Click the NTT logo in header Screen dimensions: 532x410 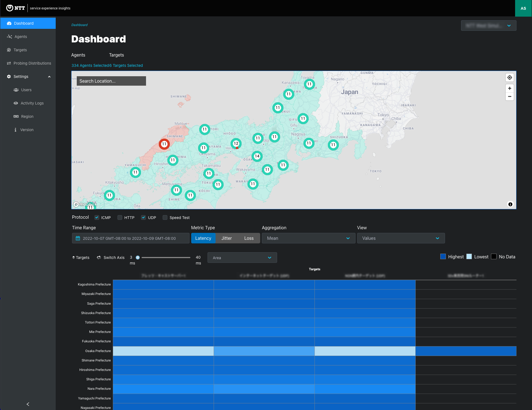(16, 8)
